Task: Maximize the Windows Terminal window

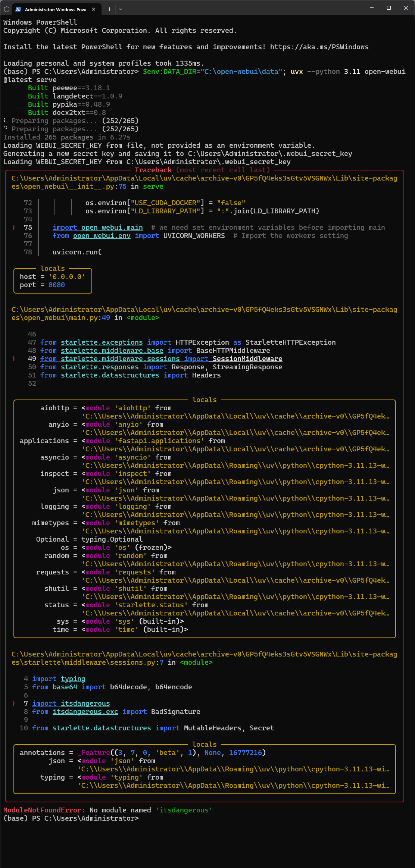Action: [x=389, y=8]
